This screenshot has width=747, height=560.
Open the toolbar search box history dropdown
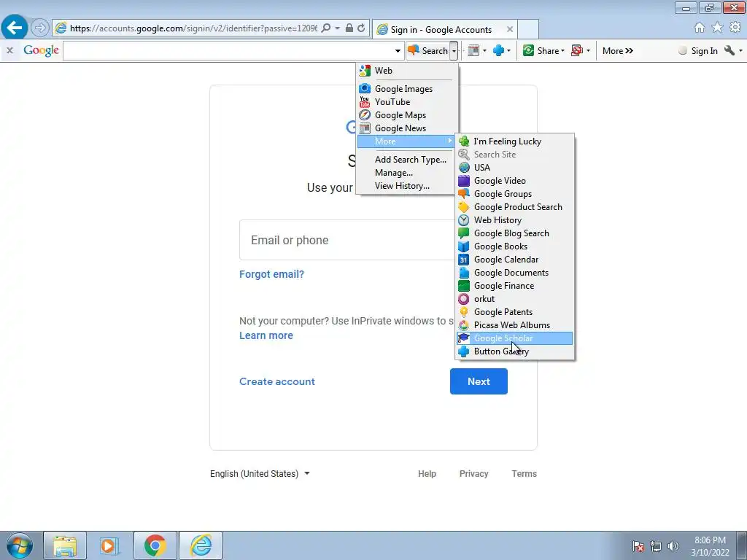coord(398,50)
